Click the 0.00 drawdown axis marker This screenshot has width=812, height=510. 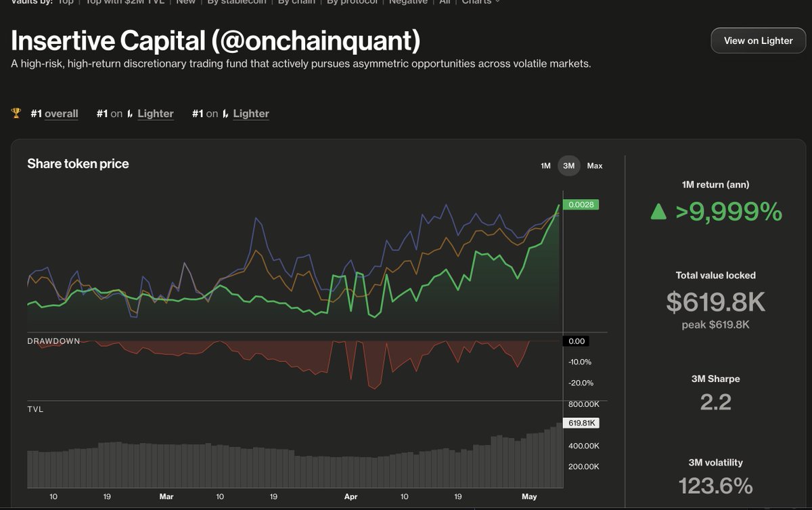click(577, 341)
